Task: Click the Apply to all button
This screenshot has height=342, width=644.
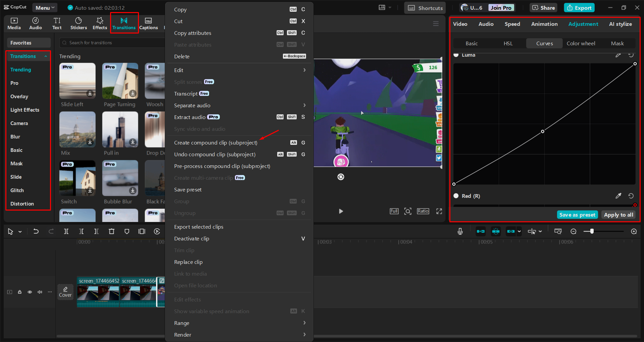Action: click(618, 215)
